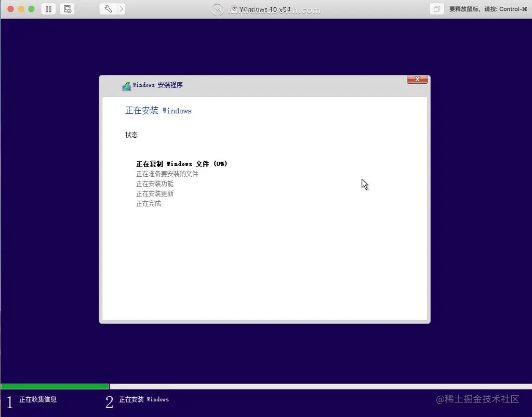Click step 1 '正在收集信息' label
532x417 pixels.
coord(38,399)
